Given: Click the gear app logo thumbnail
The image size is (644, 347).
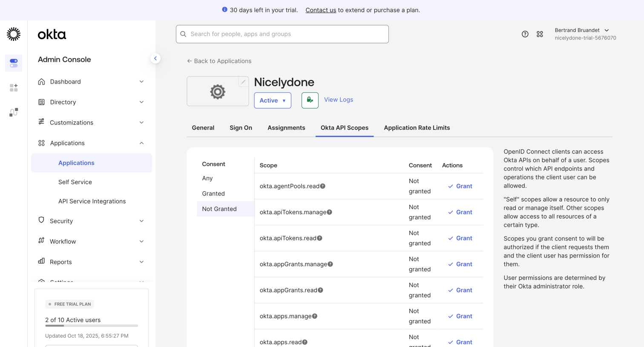Looking at the screenshot, I should [218, 91].
